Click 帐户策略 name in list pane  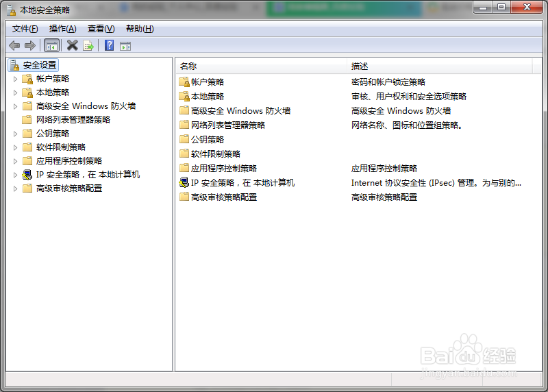208,82
